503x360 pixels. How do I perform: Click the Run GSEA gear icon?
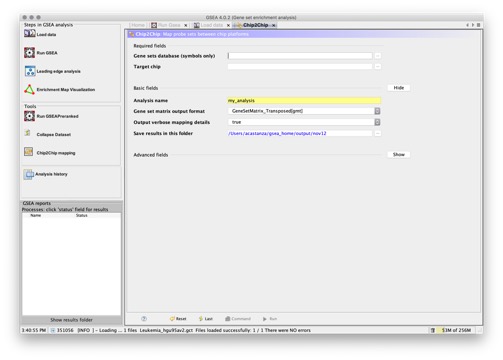coord(29,53)
